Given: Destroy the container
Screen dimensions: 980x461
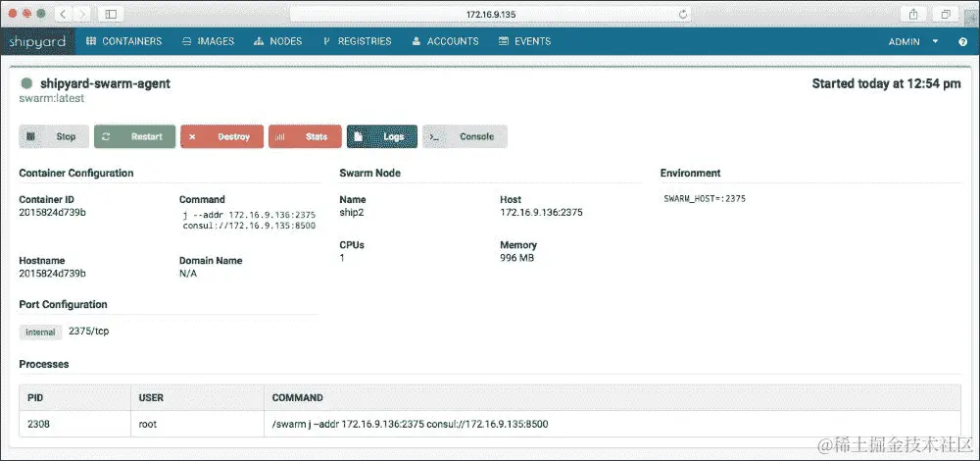Looking at the screenshot, I should click(x=221, y=136).
